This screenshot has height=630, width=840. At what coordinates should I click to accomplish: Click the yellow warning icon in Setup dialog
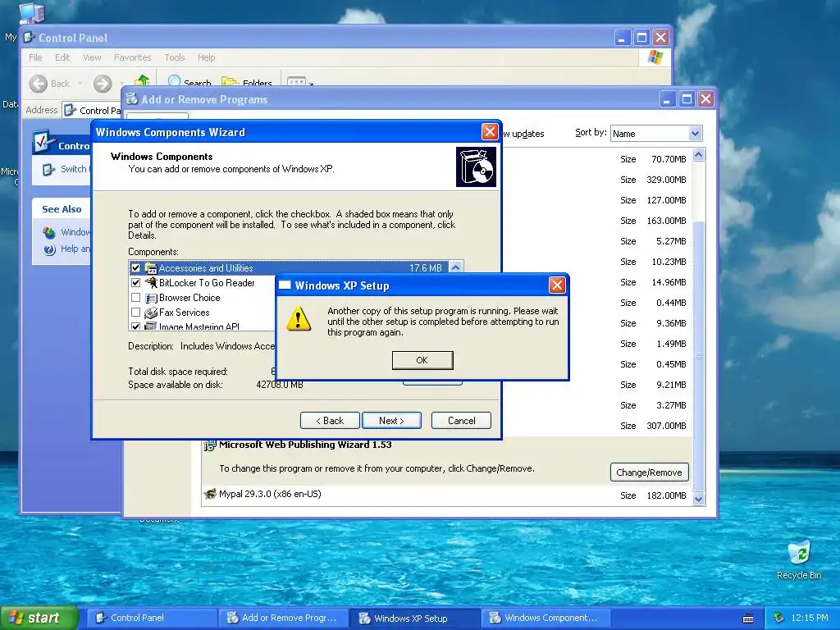click(x=299, y=319)
